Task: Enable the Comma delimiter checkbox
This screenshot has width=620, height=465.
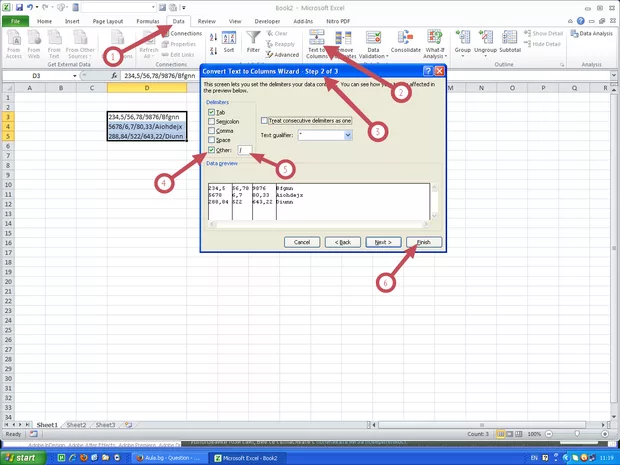Action: tap(210, 130)
